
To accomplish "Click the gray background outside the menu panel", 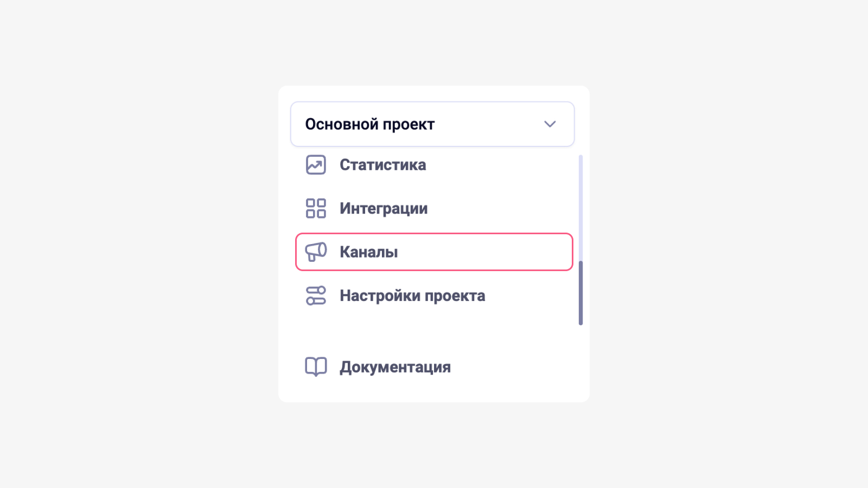I will click(136, 244).
